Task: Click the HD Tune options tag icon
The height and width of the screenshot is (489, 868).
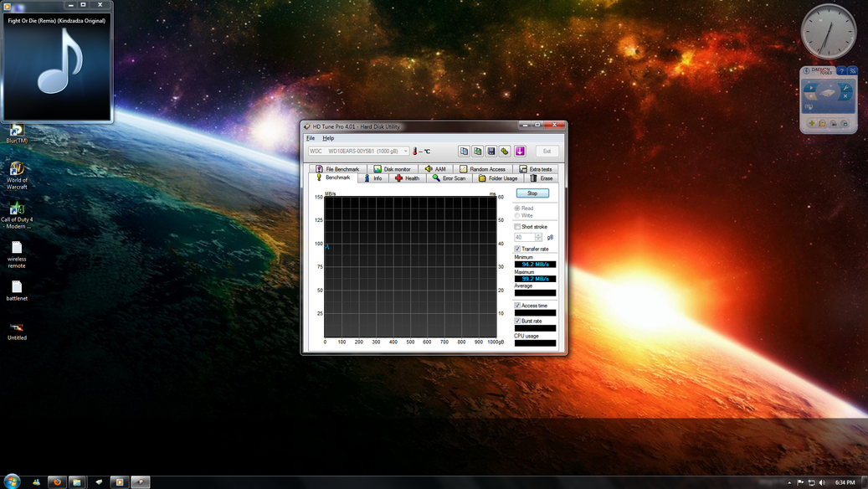Action: [506, 152]
